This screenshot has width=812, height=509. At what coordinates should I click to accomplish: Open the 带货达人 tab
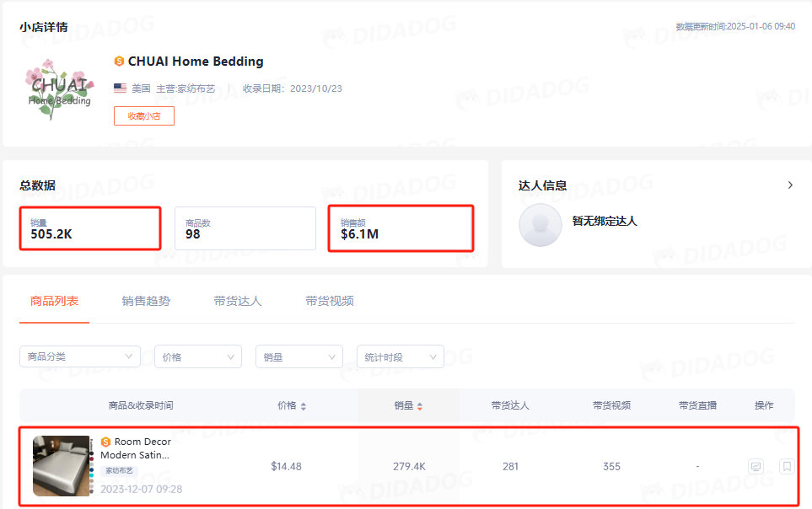pos(238,301)
